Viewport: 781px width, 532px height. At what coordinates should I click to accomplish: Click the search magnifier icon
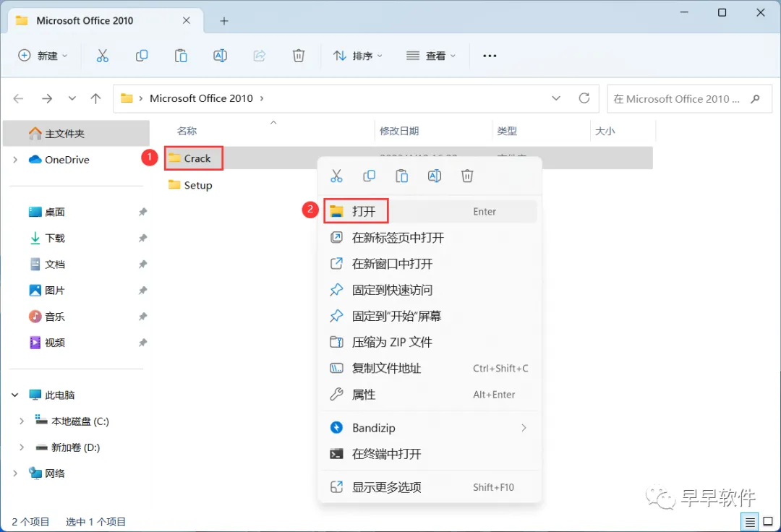[x=755, y=99]
